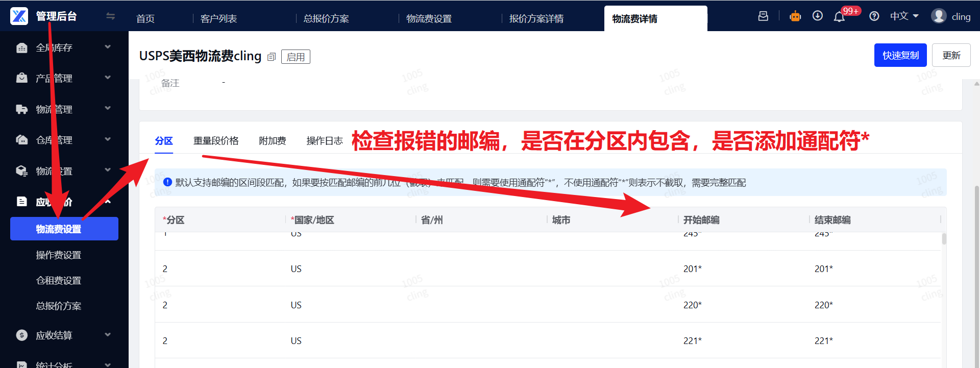Expand the 物流管理 menu
This screenshot has height=368, width=980.
(x=108, y=108)
